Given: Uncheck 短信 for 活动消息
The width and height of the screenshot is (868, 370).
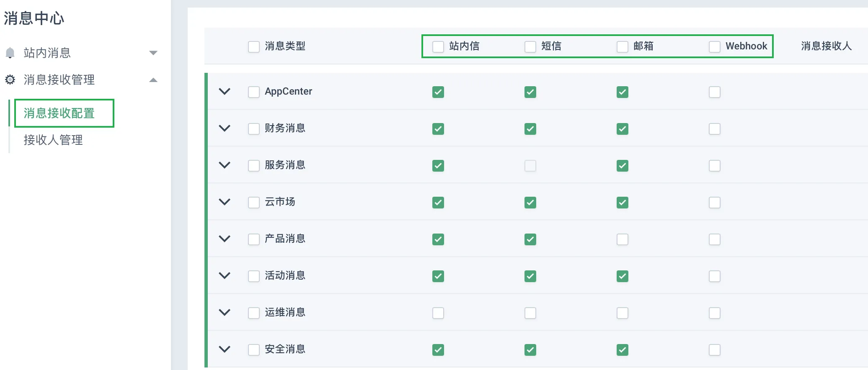Looking at the screenshot, I should (x=530, y=276).
